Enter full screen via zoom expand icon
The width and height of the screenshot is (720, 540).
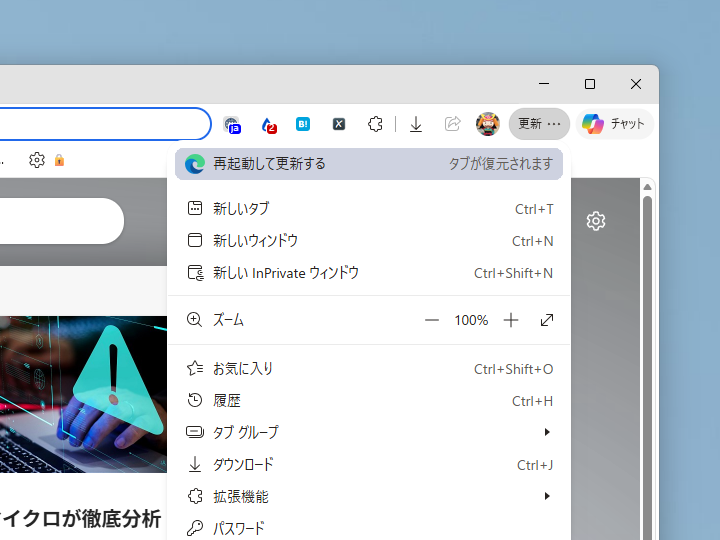[547, 320]
